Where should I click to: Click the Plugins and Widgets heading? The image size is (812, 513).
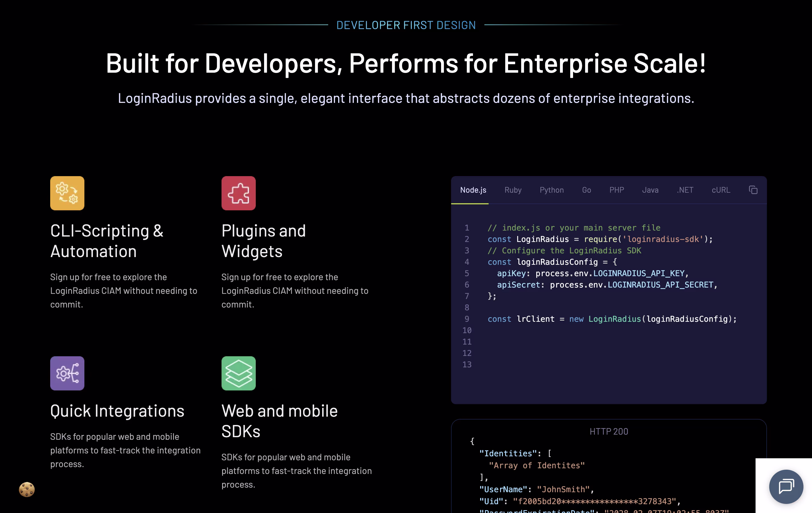click(x=264, y=241)
